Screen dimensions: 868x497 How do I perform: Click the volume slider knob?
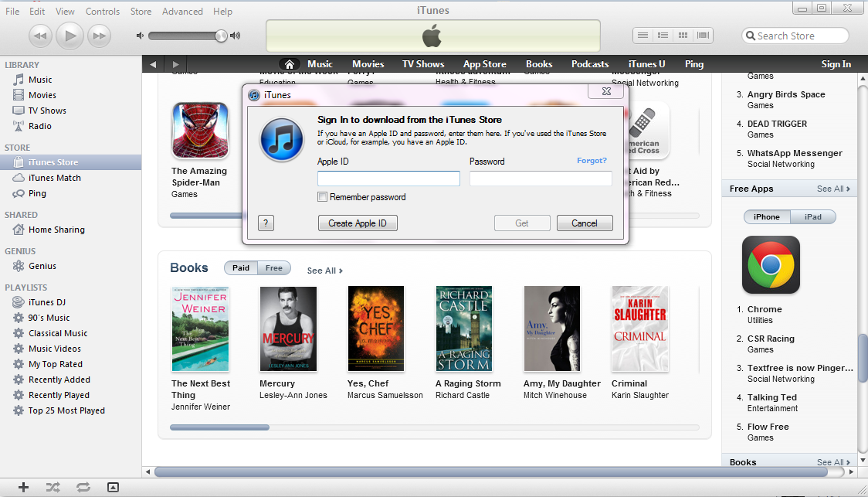tap(221, 36)
